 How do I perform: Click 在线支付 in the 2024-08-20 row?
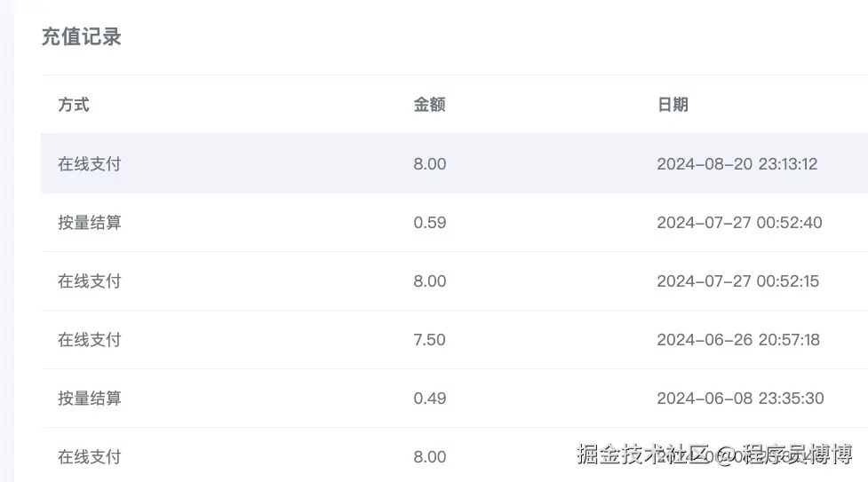coord(89,164)
